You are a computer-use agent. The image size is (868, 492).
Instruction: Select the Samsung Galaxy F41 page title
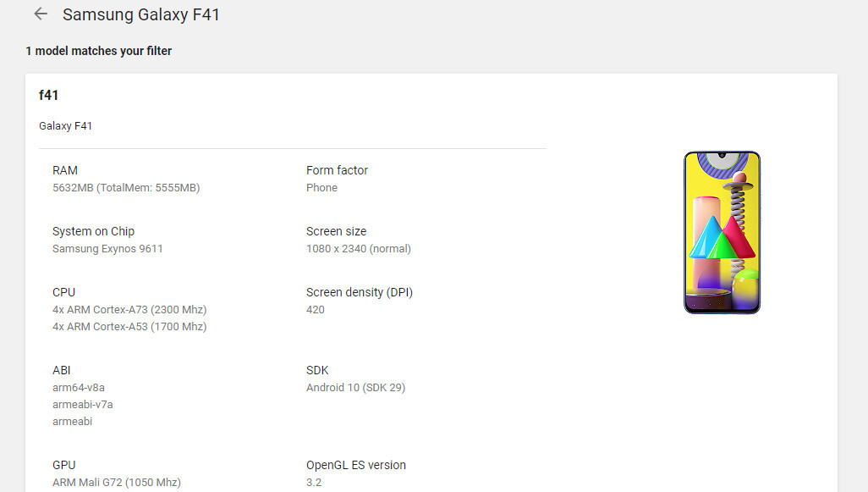(141, 14)
